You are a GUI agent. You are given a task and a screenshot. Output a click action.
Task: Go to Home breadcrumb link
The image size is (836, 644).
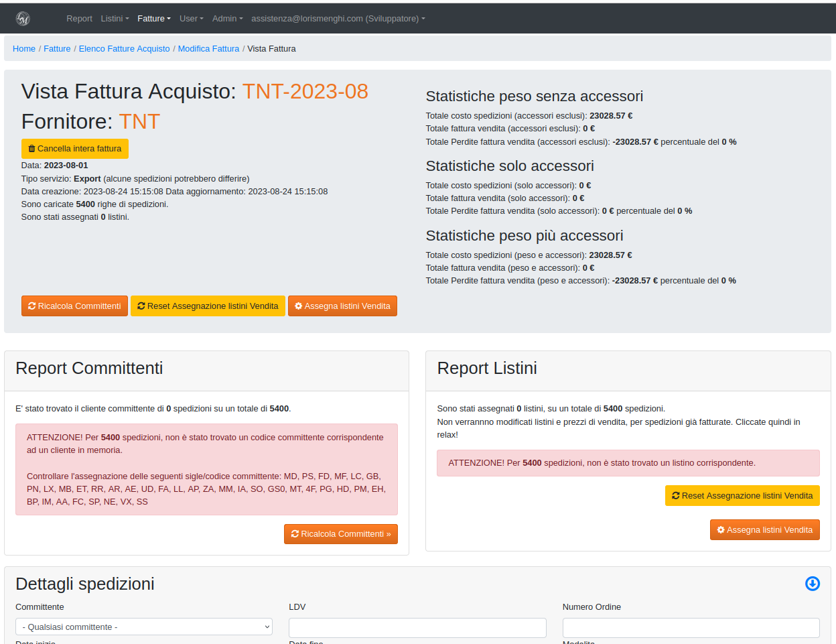coord(24,49)
